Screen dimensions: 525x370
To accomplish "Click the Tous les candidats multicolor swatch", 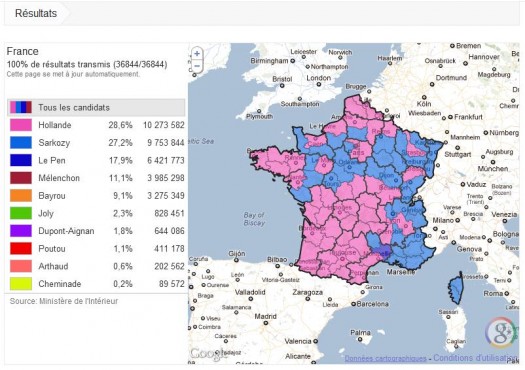I will pos(21,107).
